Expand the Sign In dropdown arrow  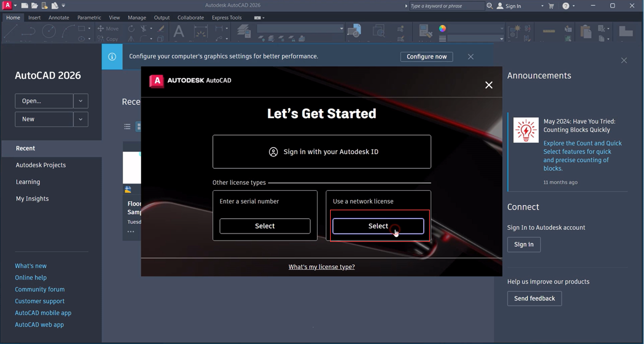pyautogui.click(x=542, y=6)
